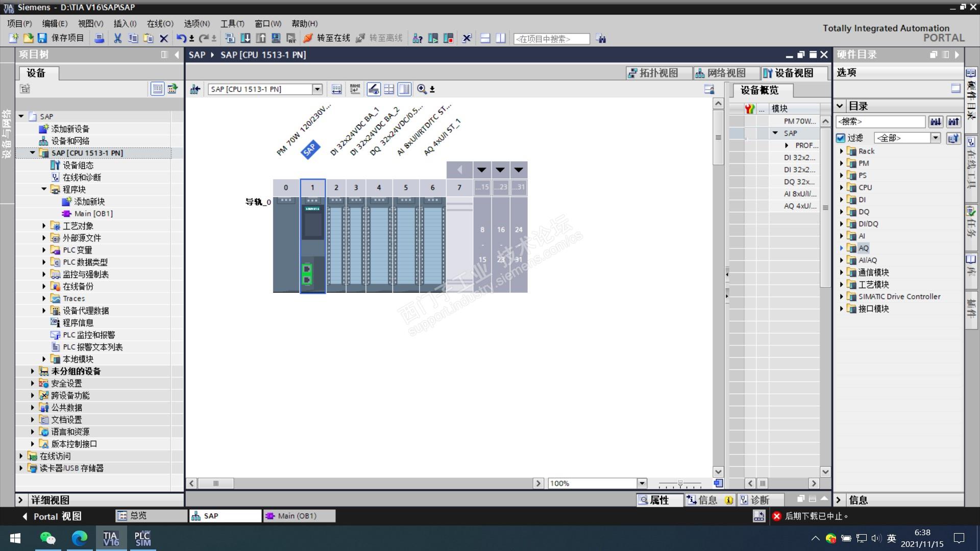Expand the AQ catalog folder
The height and width of the screenshot is (551, 980).
coord(842,248)
